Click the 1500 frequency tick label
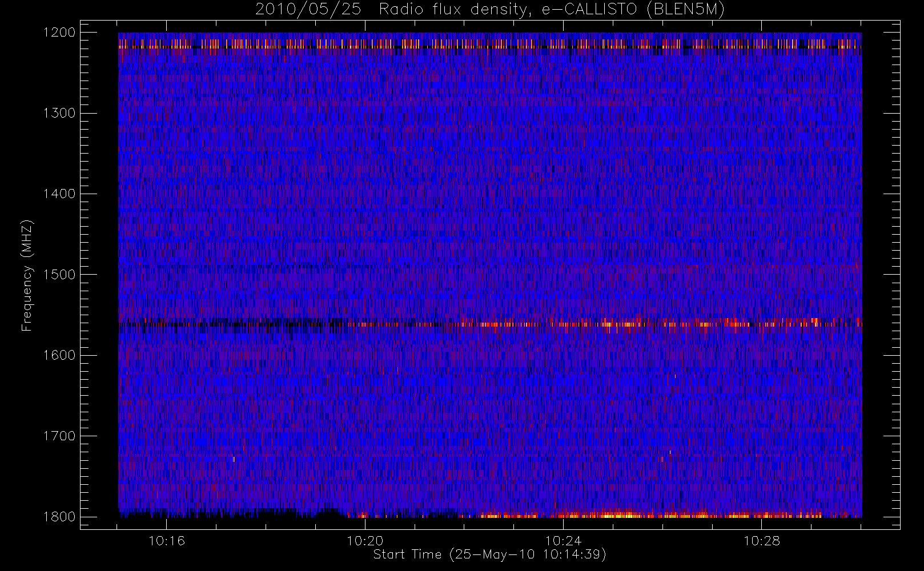 59,275
